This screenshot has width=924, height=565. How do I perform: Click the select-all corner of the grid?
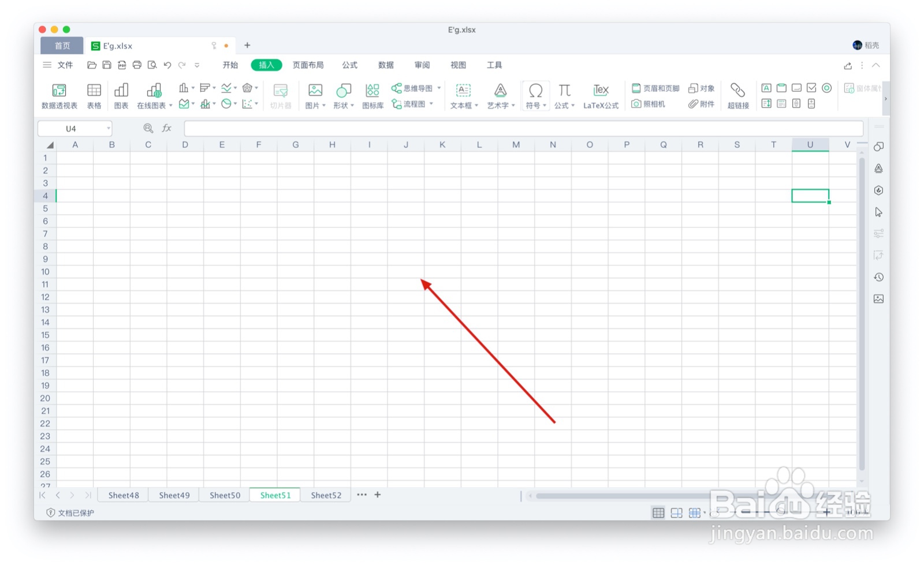pos(49,145)
